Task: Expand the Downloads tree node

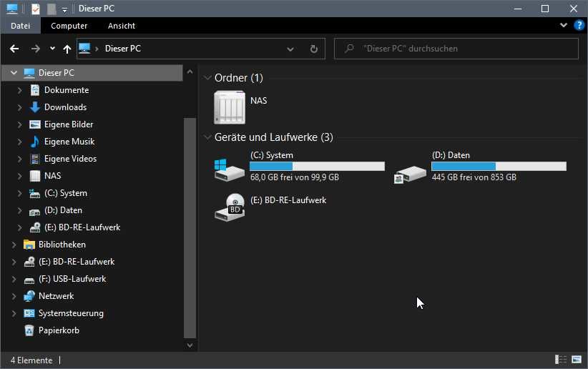Action: click(x=19, y=107)
